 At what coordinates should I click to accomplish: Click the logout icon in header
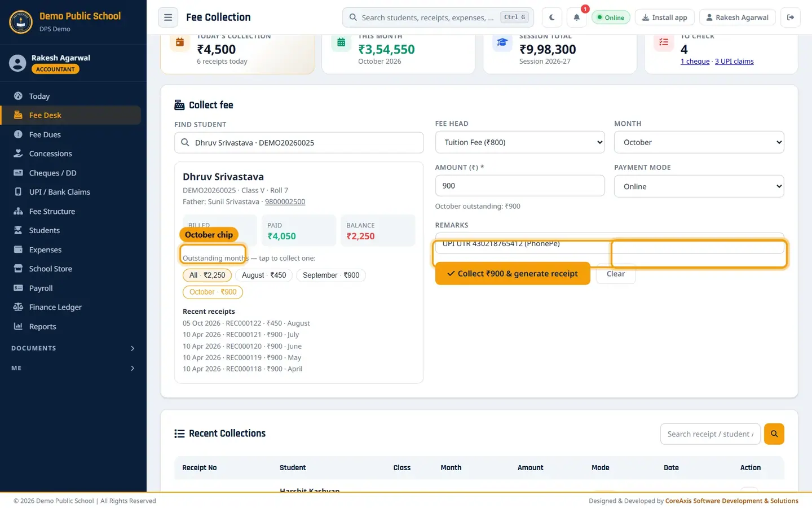coord(791,17)
